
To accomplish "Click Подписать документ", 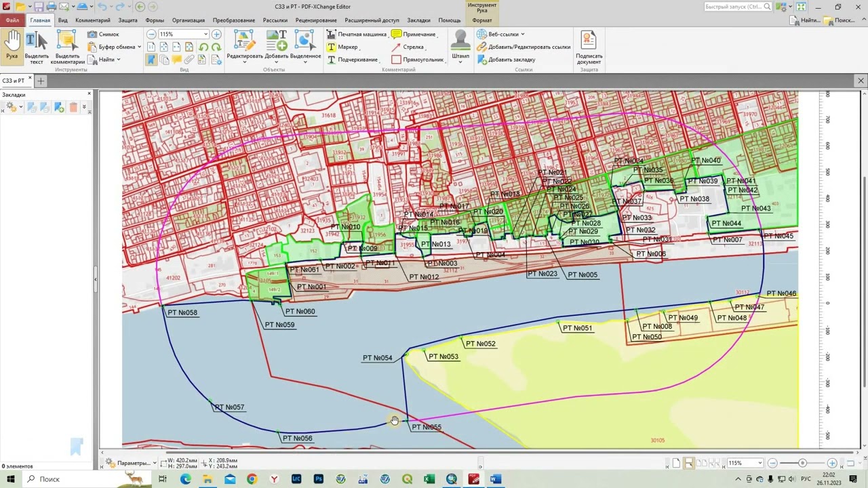I will [x=589, y=47].
